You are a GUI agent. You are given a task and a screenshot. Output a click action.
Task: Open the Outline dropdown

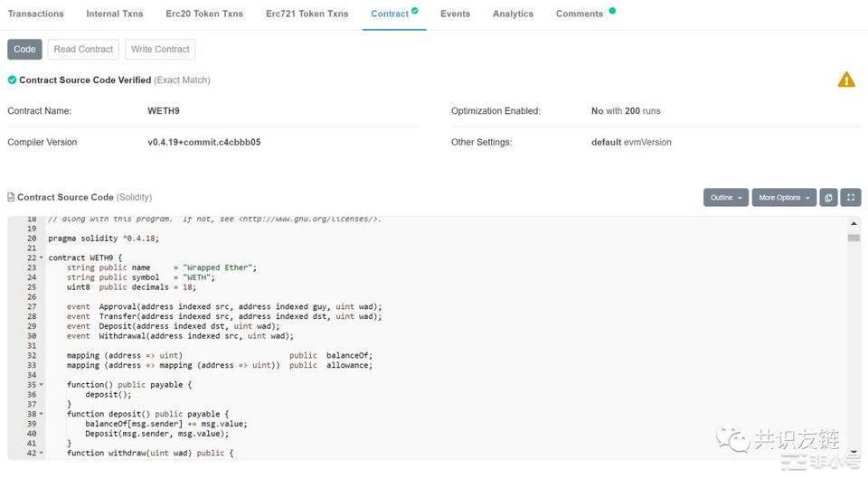(x=726, y=198)
